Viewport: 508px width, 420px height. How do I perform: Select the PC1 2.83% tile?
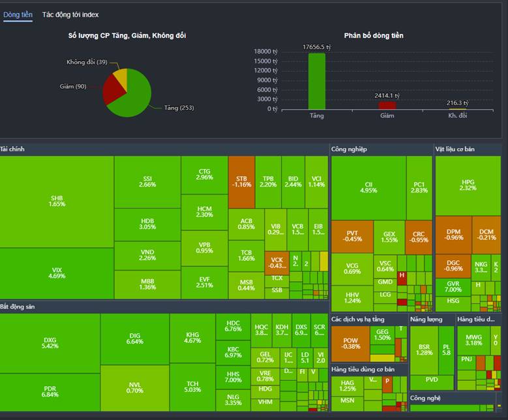pyautogui.click(x=419, y=188)
